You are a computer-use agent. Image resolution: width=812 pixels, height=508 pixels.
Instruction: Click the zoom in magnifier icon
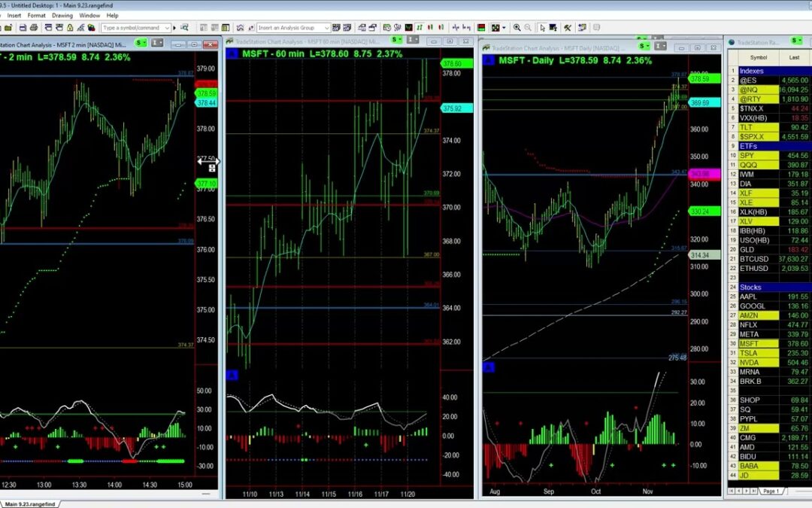pyautogui.click(x=517, y=28)
